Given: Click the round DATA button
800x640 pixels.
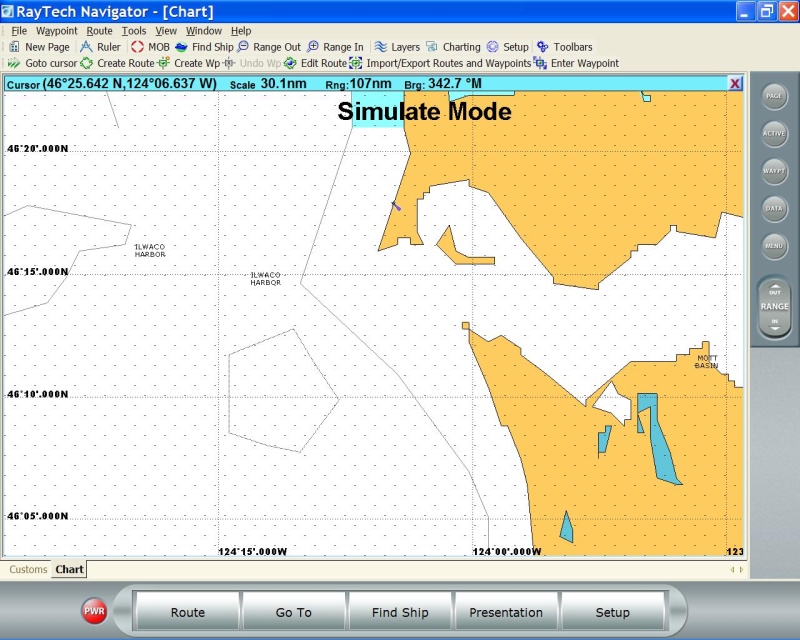Looking at the screenshot, I should [x=774, y=209].
